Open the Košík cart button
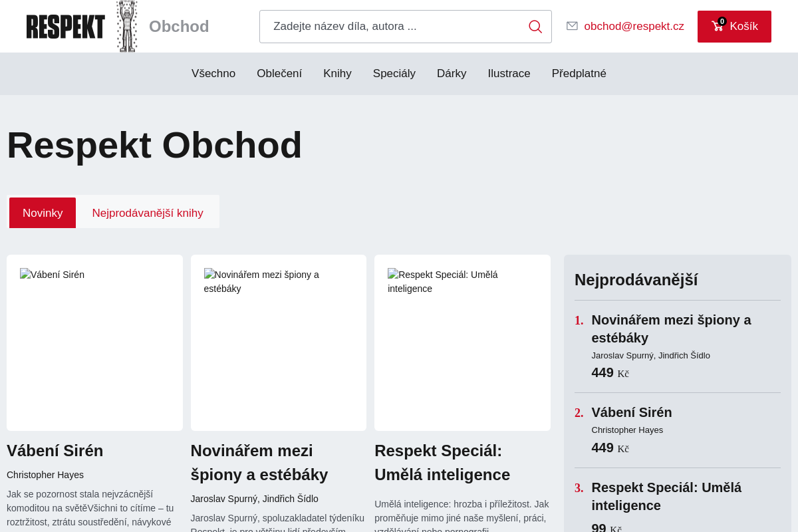The width and height of the screenshot is (798, 532). pyautogui.click(x=734, y=27)
